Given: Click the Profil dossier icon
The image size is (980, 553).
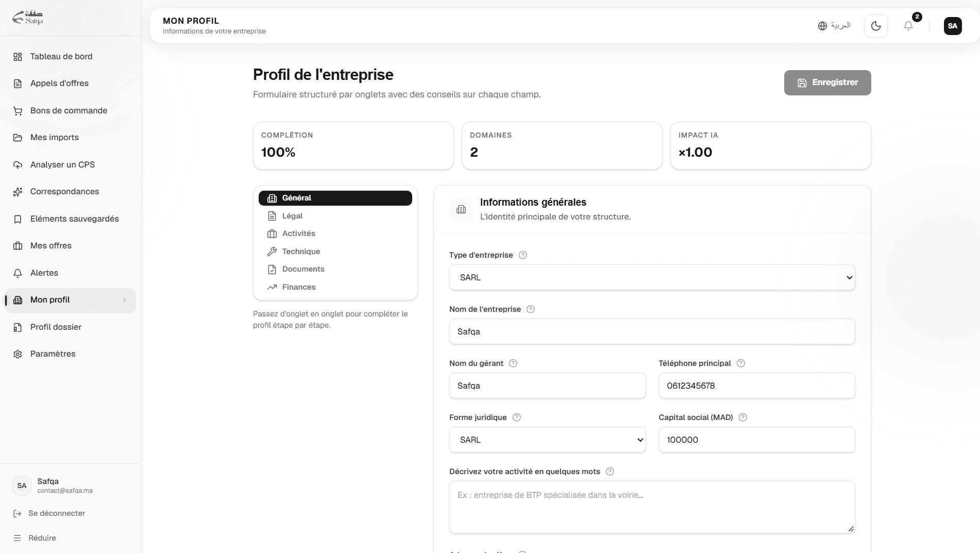Looking at the screenshot, I should [18, 327].
